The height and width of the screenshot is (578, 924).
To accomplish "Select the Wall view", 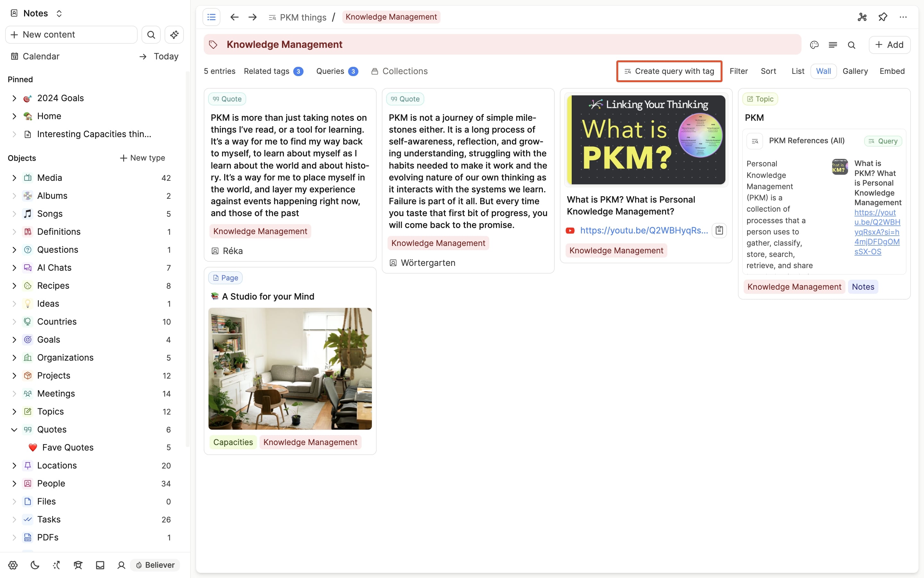I will [x=823, y=71].
